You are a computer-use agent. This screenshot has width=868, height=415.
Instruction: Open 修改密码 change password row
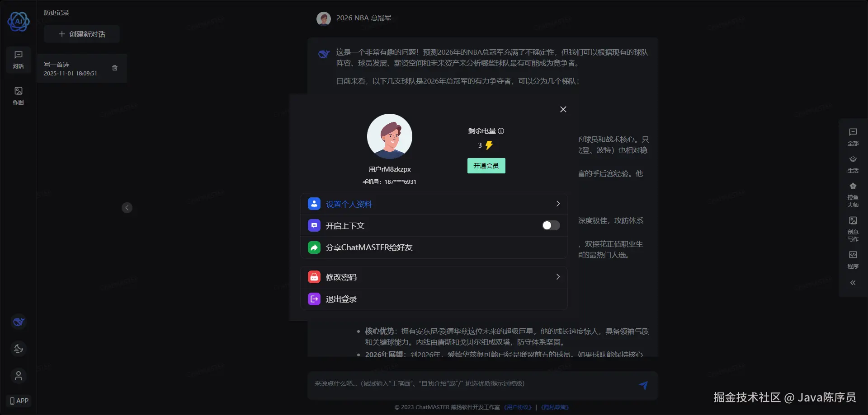click(434, 277)
